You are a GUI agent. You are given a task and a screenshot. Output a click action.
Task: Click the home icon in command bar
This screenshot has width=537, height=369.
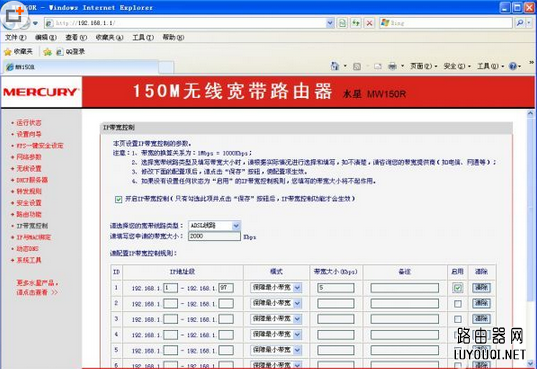(x=335, y=66)
